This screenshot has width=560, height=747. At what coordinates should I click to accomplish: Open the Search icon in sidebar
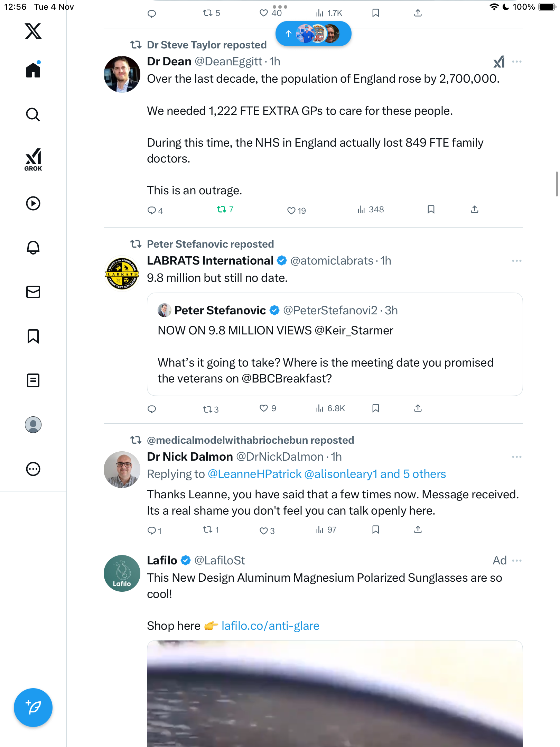pos(33,115)
